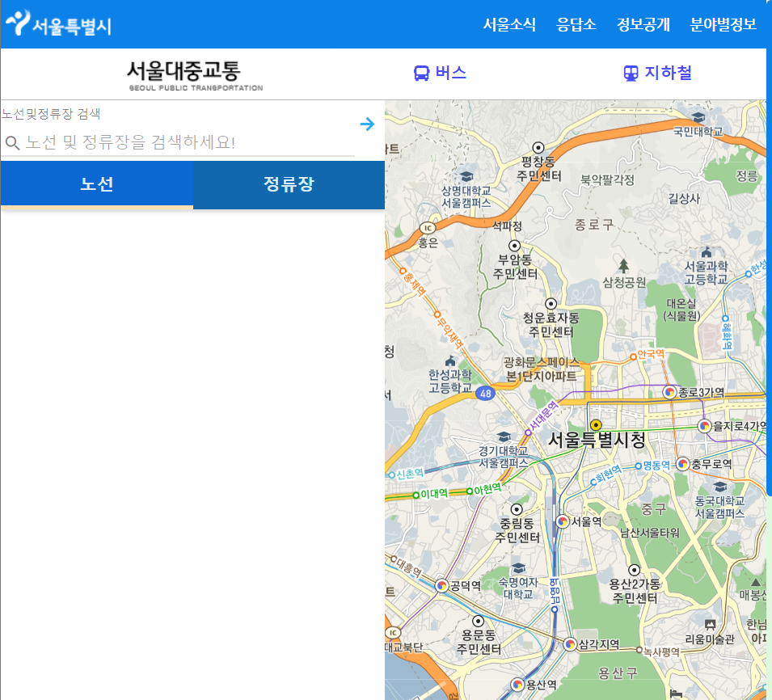Click the 신촌역 station marker
The height and width of the screenshot is (700, 772).
[x=392, y=475]
